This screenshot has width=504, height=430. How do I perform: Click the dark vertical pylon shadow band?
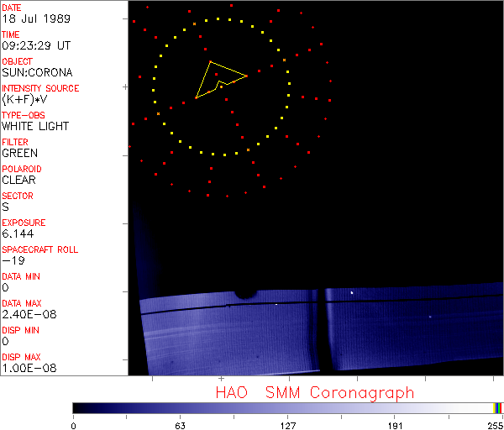320,330
